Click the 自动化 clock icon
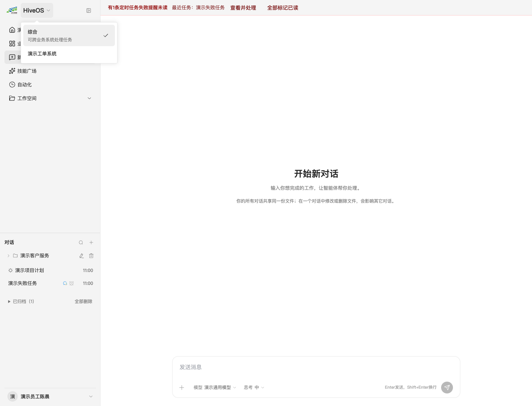This screenshot has height=406, width=532. pos(12,85)
